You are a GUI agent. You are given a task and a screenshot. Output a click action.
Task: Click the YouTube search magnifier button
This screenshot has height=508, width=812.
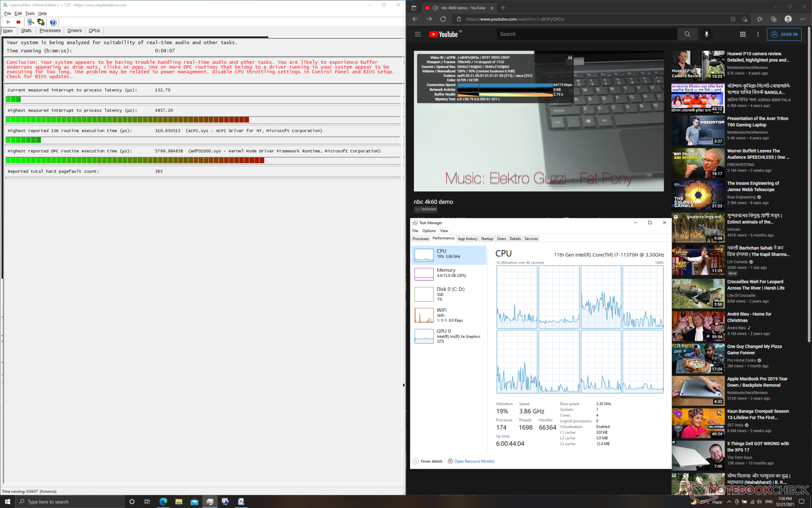point(687,34)
